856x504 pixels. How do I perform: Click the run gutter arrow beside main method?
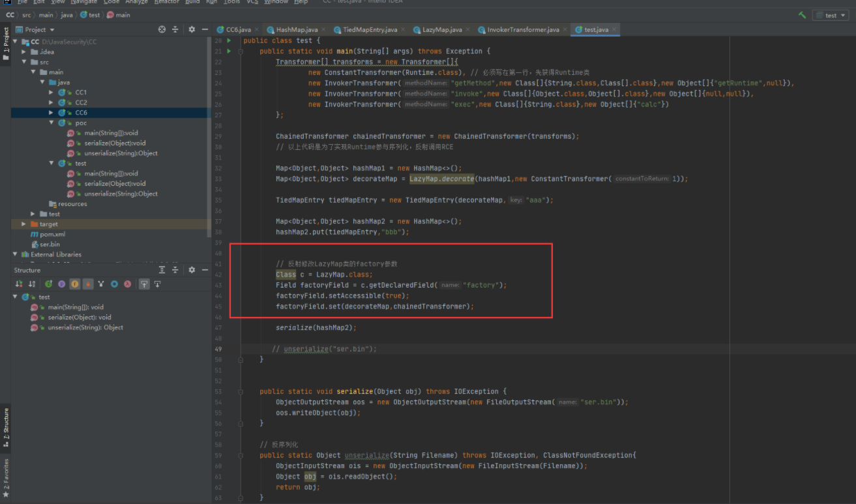(228, 51)
